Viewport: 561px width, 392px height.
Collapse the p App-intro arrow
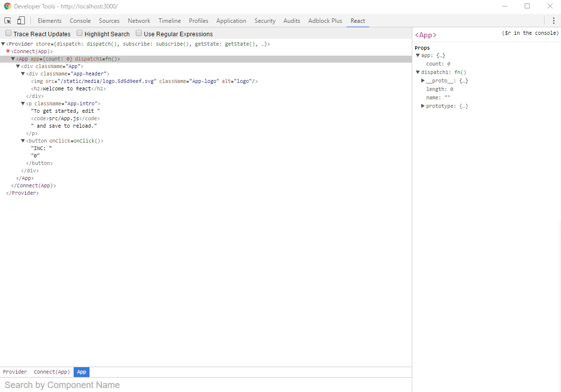point(23,104)
